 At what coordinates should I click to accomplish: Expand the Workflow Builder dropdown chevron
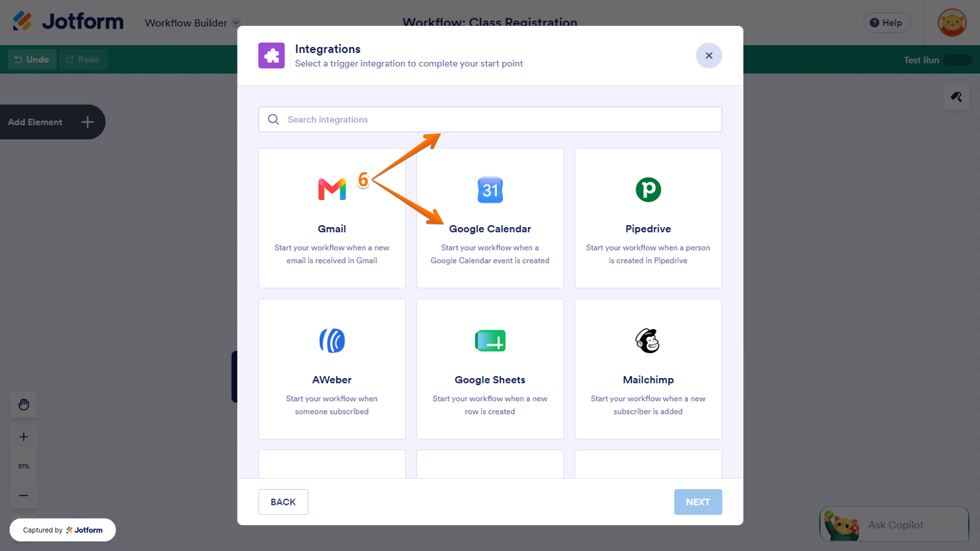pyautogui.click(x=235, y=22)
